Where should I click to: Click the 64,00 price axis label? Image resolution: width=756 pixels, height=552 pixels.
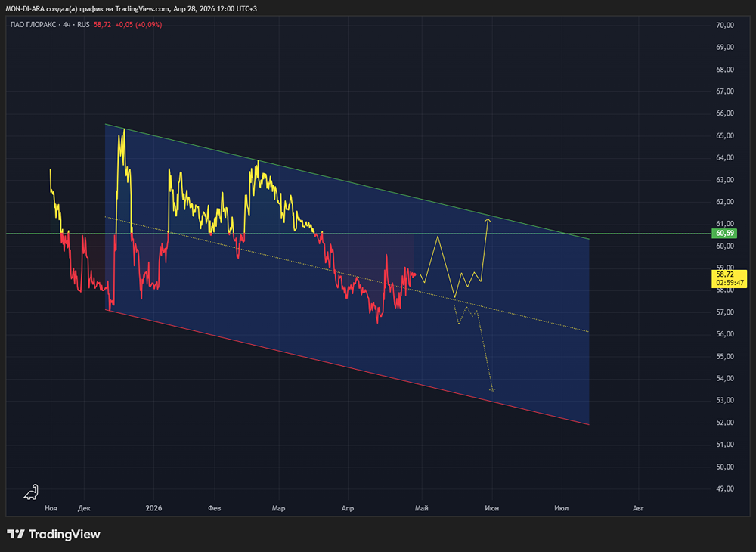click(x=725, y=157)
